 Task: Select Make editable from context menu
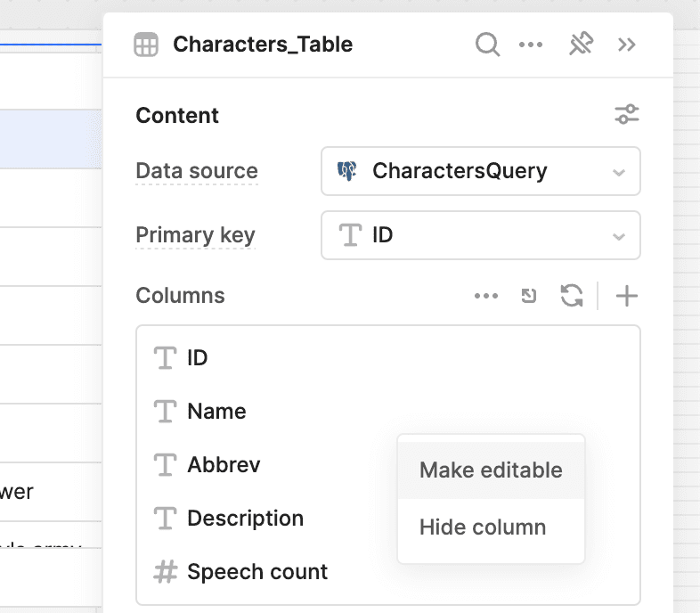[491, 470]
